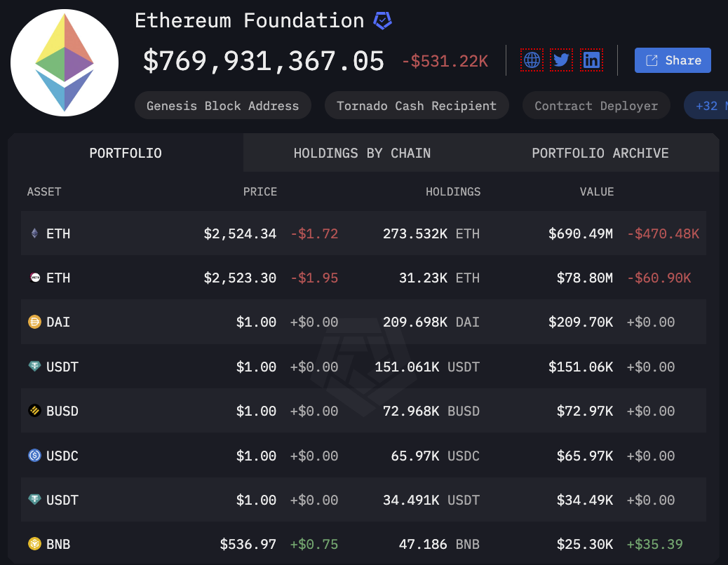Switch to the Holdings By Chain tab
This screenshot has height=565, width=728.
tap(362, 153)
